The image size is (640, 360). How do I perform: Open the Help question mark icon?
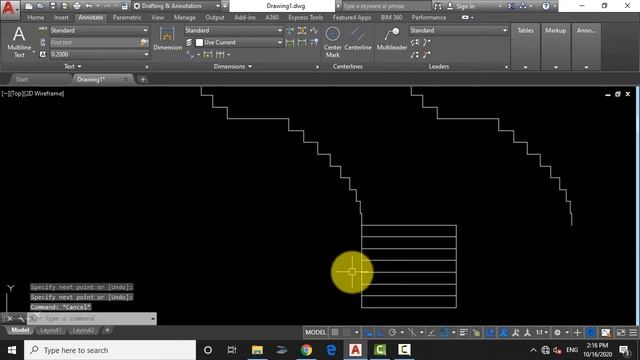(x=546, y=6)
